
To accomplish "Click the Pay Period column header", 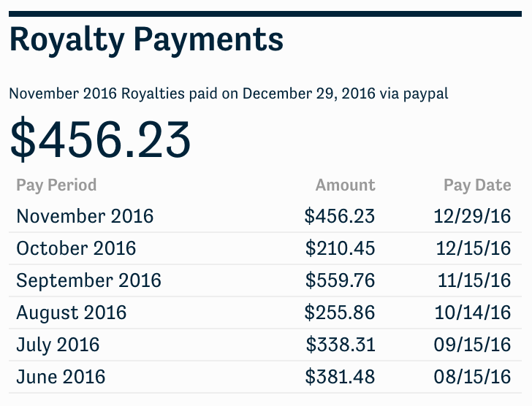I will (x=56, y=185).
